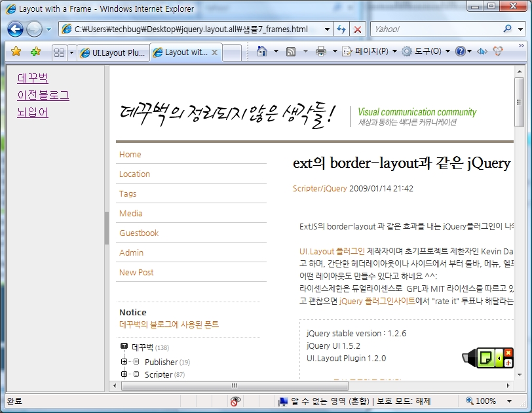Open the Scripter/jQuery category link
Image resolution: width=532 pixels, height=413 pixels.
point(320,189)
